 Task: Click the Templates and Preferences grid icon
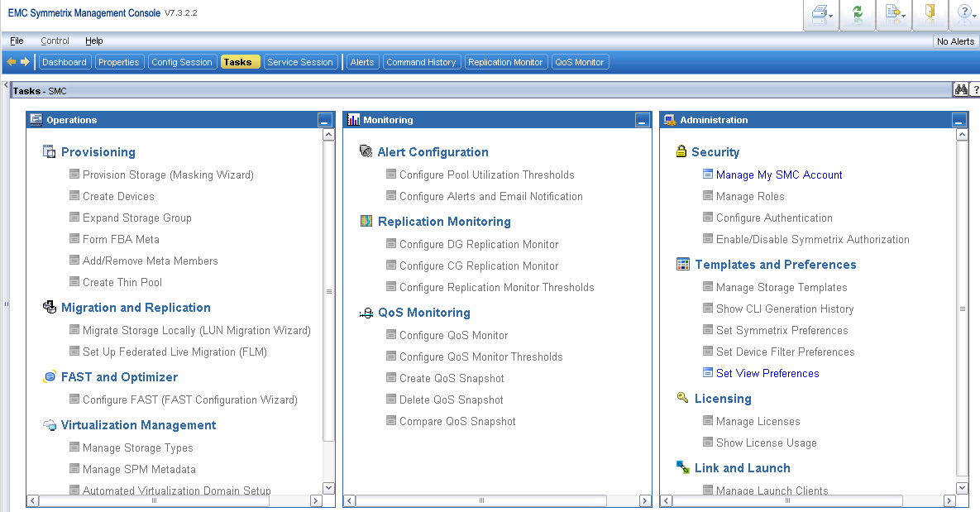point(683,264)
